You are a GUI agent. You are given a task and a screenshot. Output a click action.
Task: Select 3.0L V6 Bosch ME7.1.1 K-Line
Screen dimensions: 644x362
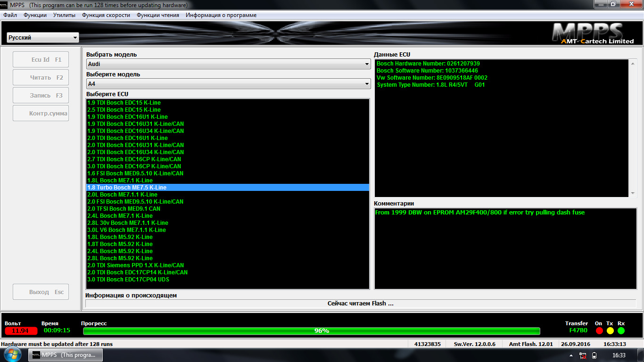[x=228, y=230]
